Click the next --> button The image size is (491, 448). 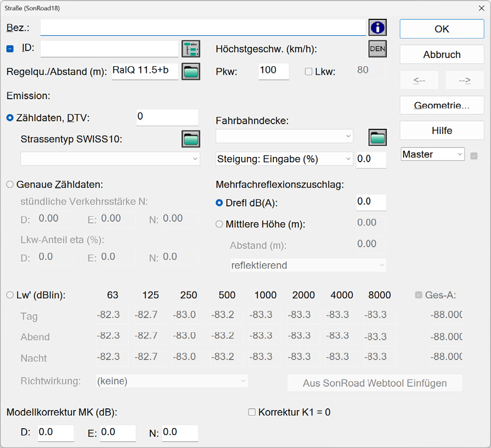coord(465,80)
